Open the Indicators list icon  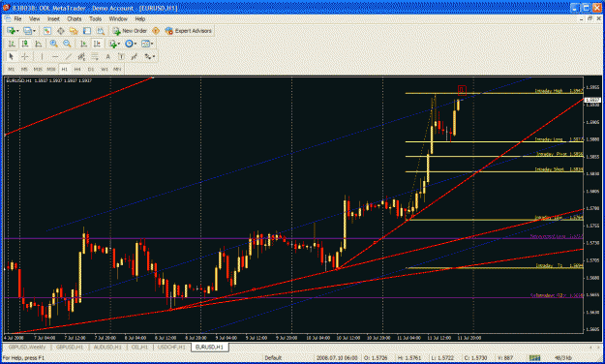tap(113, 44)
